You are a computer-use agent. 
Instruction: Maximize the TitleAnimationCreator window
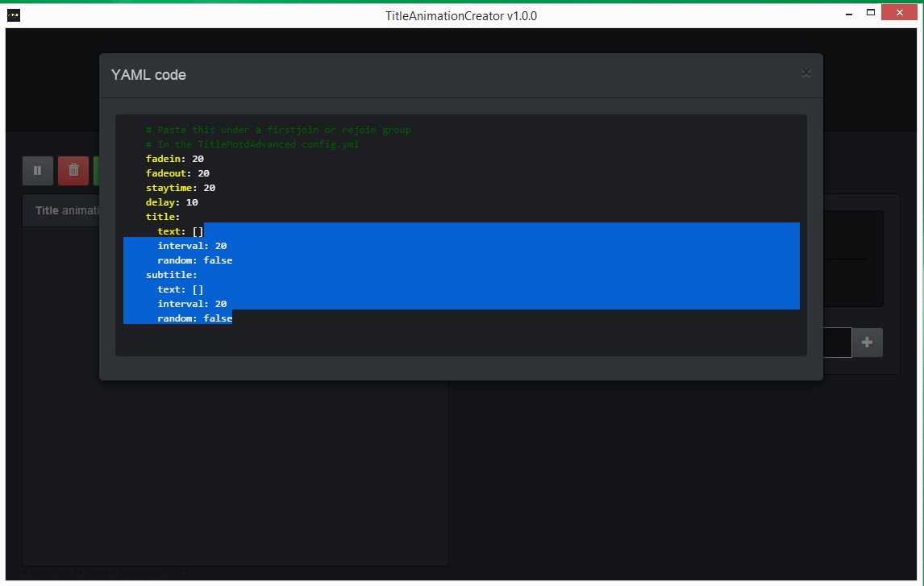(871, 14)
